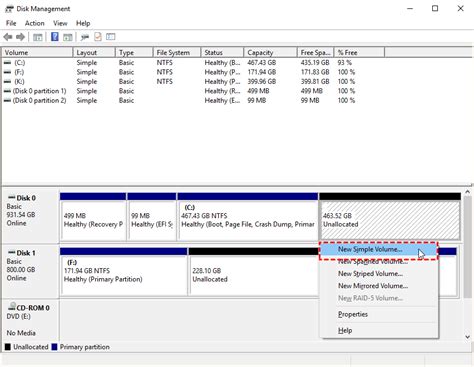Select the (F:) 171.94 GB NTFS partition block
This screenshot has height=367, width=474.
click(124, 272)
